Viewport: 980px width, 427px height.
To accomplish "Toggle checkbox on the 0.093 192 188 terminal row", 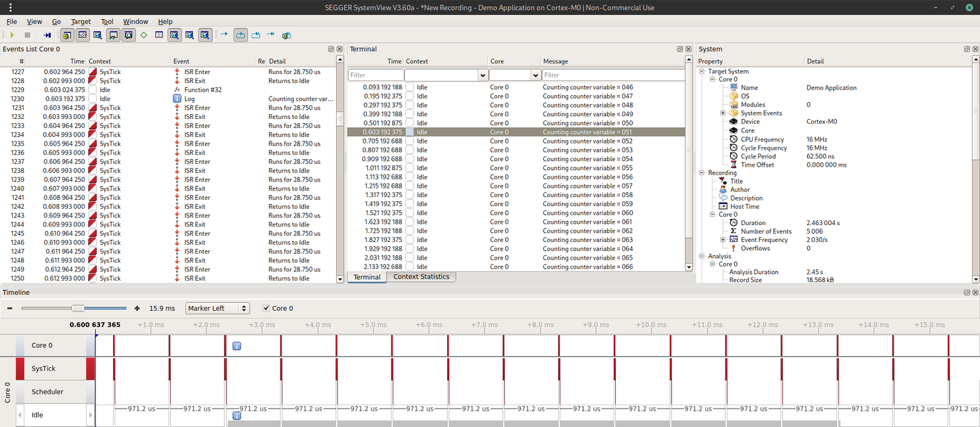I will coord(410,87).
